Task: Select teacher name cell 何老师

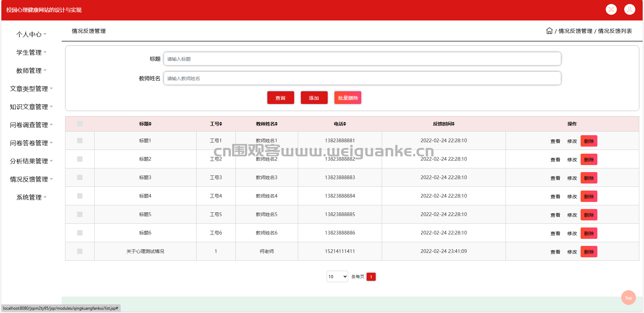Action: coord(267,251)
